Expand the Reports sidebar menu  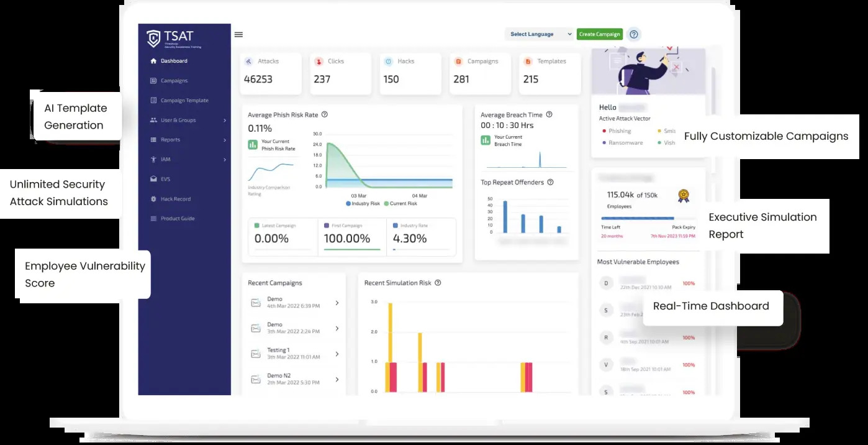click(188, 140)
